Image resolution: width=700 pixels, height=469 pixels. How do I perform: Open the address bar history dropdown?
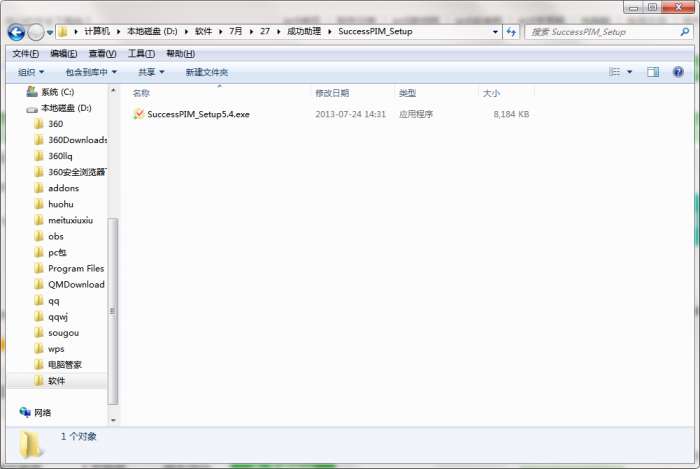pyautogui.click(x=495, y=32)
